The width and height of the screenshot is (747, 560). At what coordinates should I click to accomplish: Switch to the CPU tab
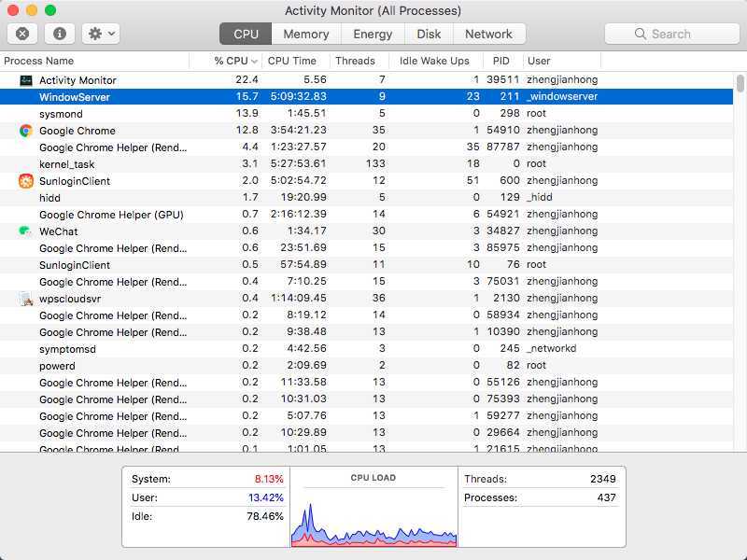coord(246,34)
